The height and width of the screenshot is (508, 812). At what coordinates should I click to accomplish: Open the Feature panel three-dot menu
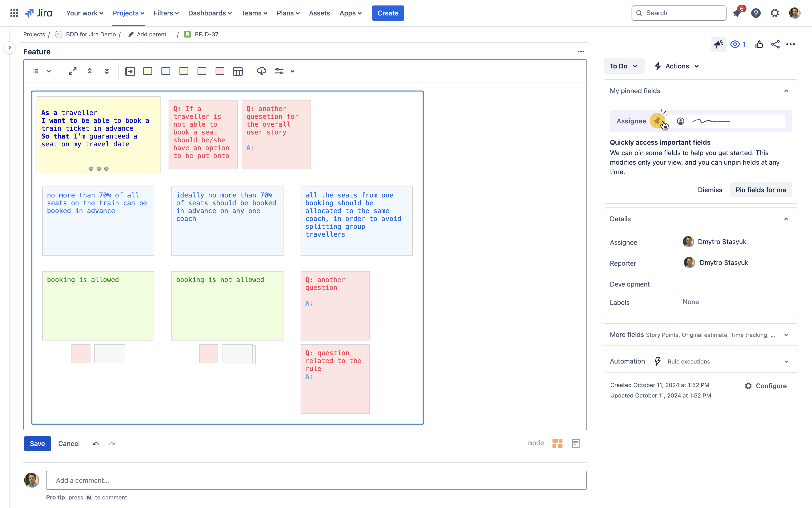coord(581,52)
